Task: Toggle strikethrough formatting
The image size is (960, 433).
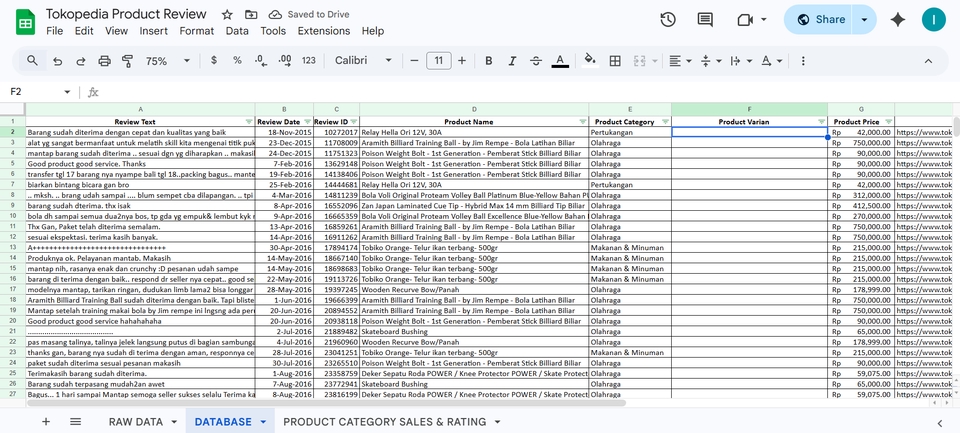Action: click(x=536, y=61)
